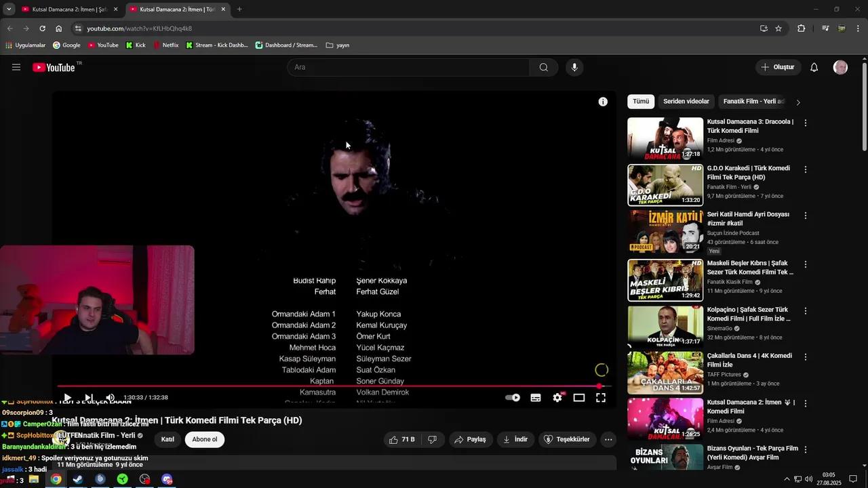Switch to first Kutsal Damacana 2 tab

point(68,9)
